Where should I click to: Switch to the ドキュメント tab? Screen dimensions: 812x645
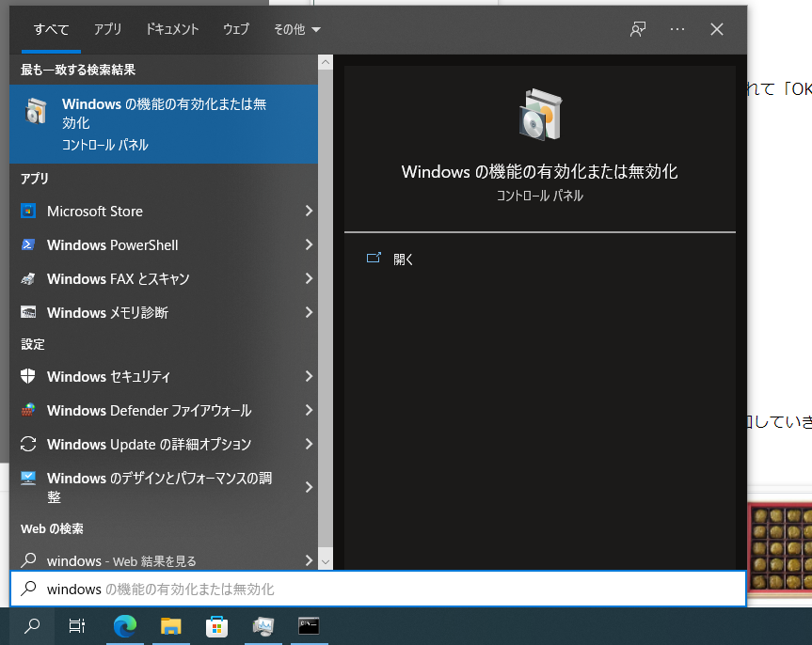pyautogui.click(x=172, y=29)
